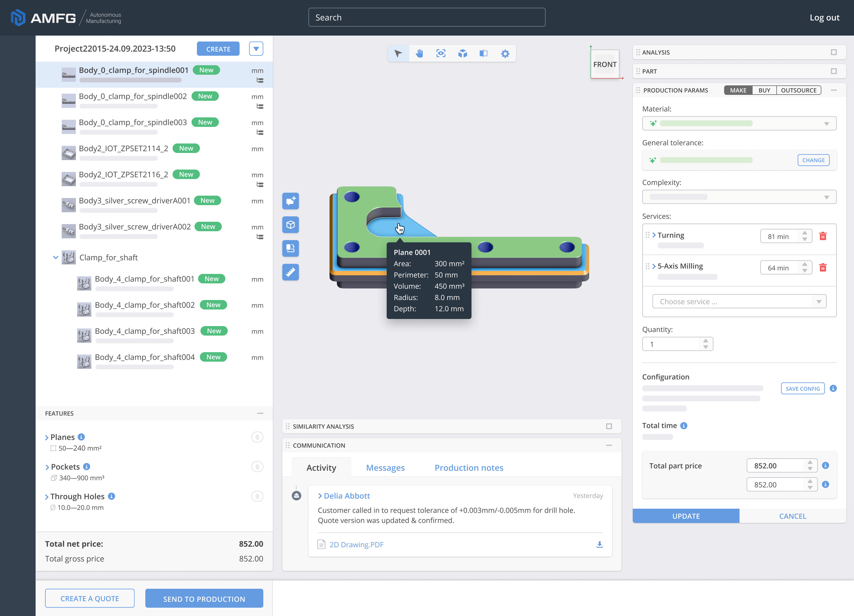Open the 3D cube view tool
This screenshot has height=616, width=854.
[462, 53]
